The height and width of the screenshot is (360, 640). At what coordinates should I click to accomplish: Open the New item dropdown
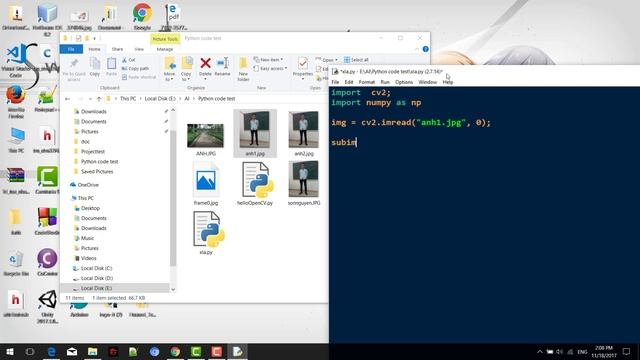pos(268,60)
